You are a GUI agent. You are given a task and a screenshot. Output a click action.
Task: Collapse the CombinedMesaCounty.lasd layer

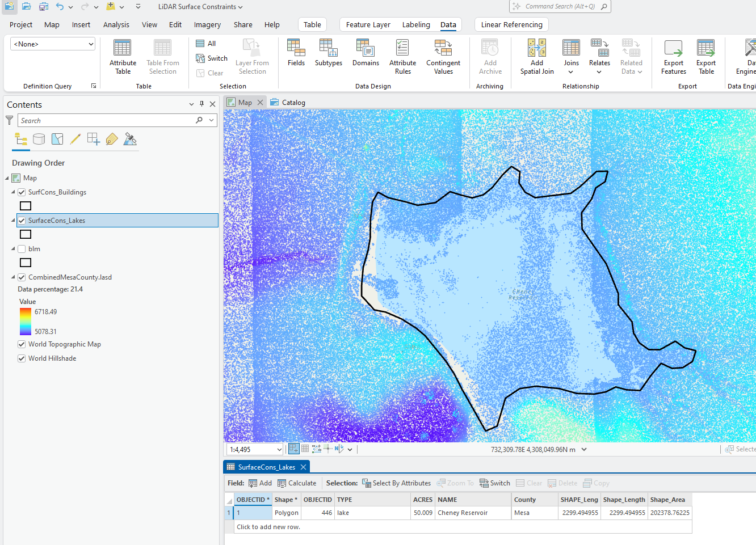(x=14, y=277)
